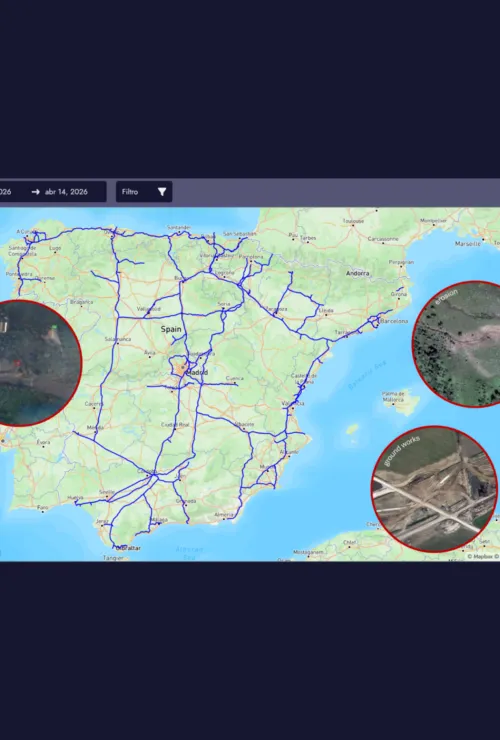Click the Marseille city label

[x=468, y=244]
